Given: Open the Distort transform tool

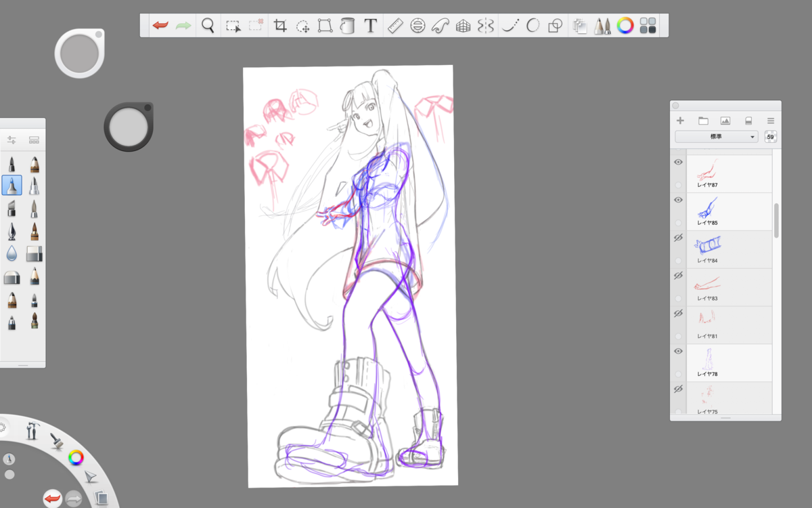Looking at the screenshot, I should point(325,26).
